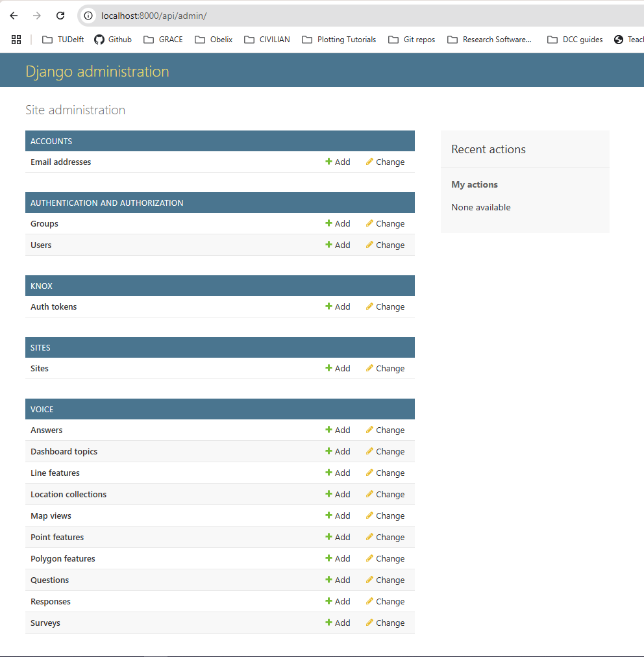The height and width of the screenshot is (657, 644).
Task: Click the Change pencil icon beside Sites
Action: point(369,368)
